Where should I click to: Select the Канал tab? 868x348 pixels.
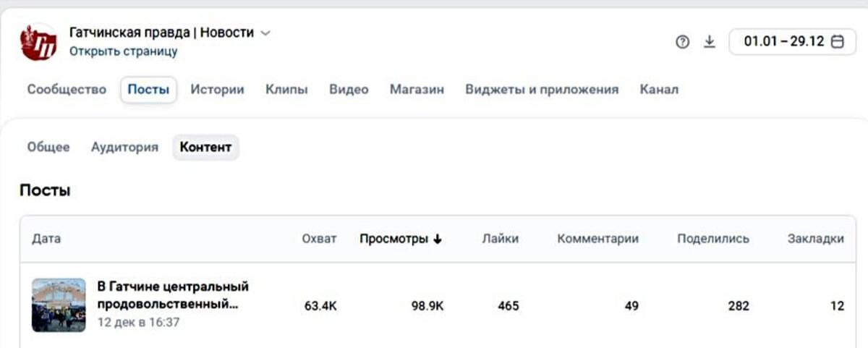(659, 90)
